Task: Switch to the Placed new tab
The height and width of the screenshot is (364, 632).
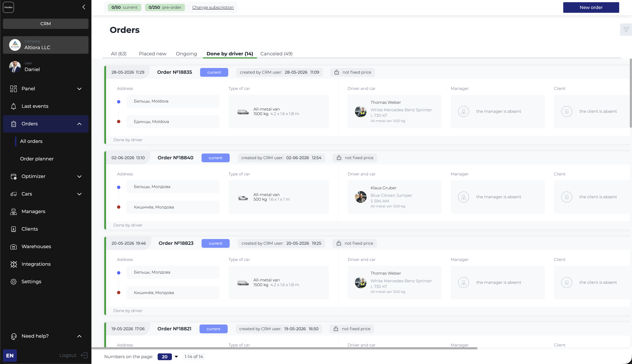Action: pyautogui.click(x=153, y=54)
